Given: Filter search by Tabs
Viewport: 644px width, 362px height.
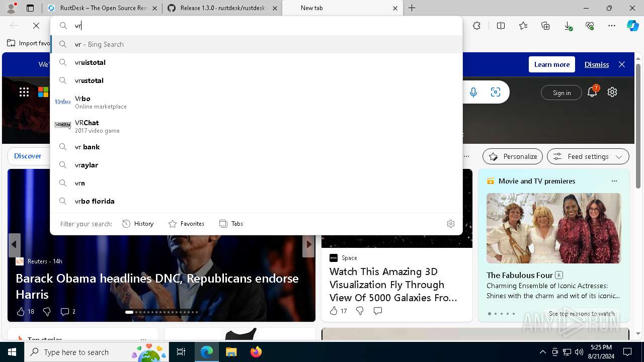Looking at the screenshot, I should (x=231, y=224).
